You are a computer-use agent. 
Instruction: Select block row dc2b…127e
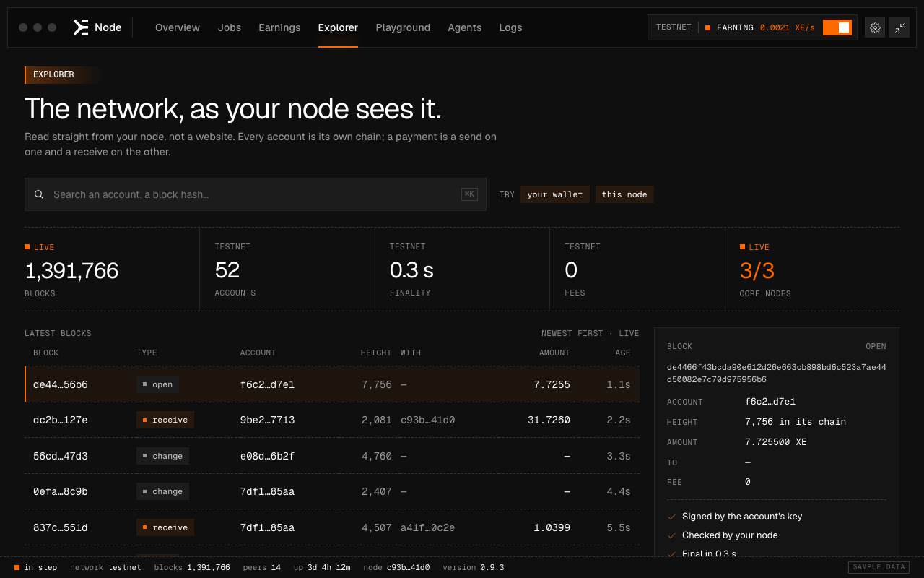tap(332, 420)
